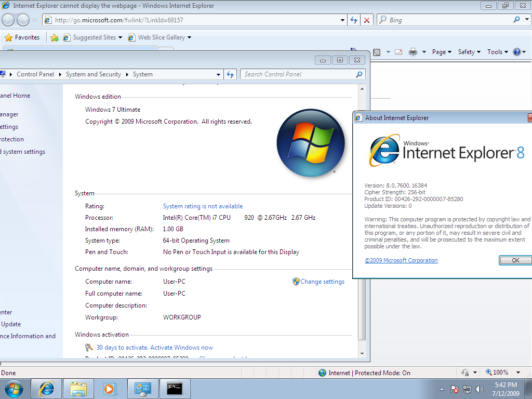This screenshot has width=532, height=399.
Task: Click the Read Mail icon in command bar
Action: tap(398, 52)
